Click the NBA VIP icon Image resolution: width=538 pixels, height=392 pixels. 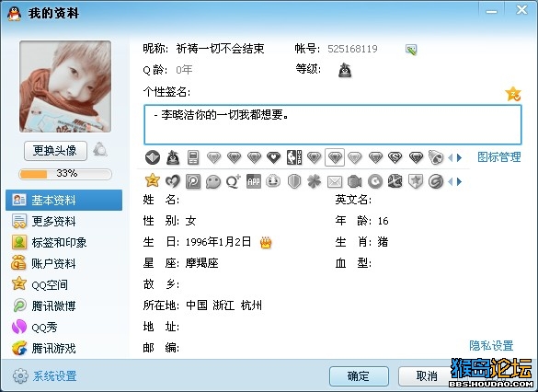coord(294,157)
